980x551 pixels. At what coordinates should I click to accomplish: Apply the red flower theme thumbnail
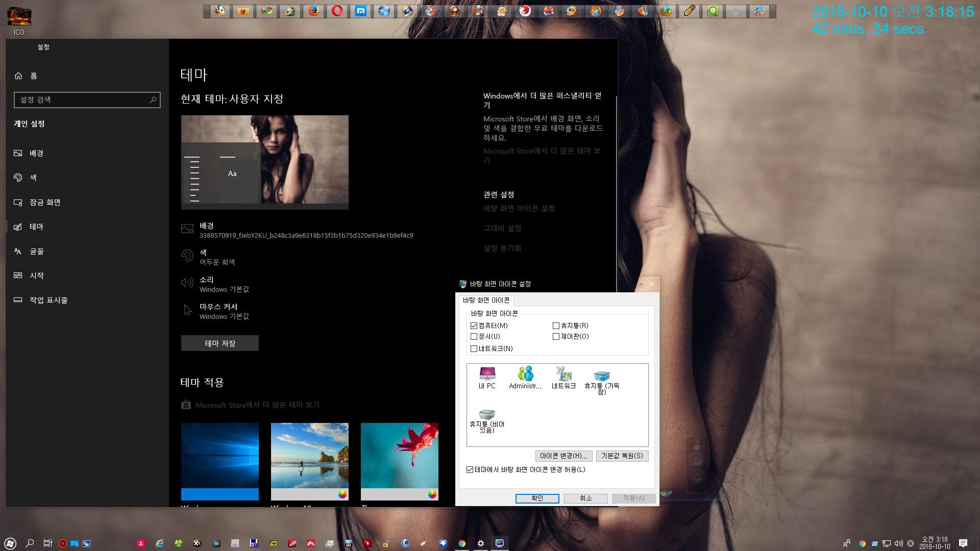pyautogui.click(x=400, y=462)
